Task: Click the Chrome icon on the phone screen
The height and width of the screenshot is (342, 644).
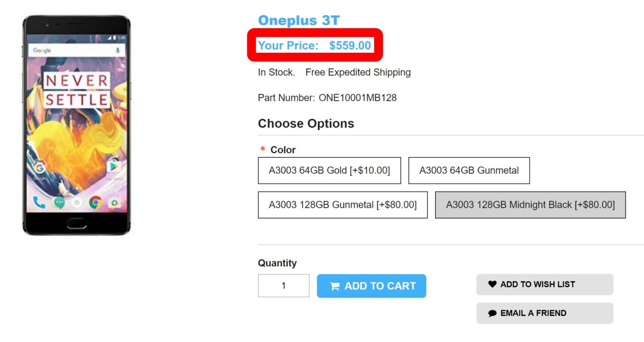Action: point(95,202)
